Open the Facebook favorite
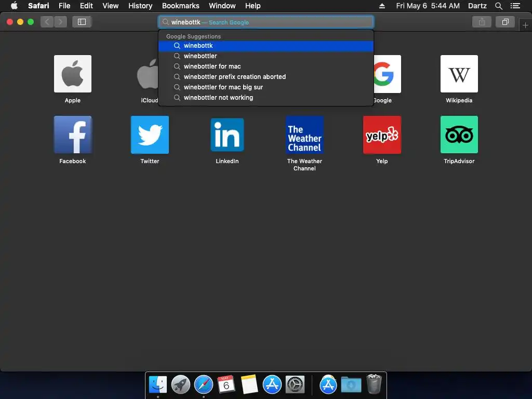The height and width of the screenshot is (399, 532). point(73,135)
